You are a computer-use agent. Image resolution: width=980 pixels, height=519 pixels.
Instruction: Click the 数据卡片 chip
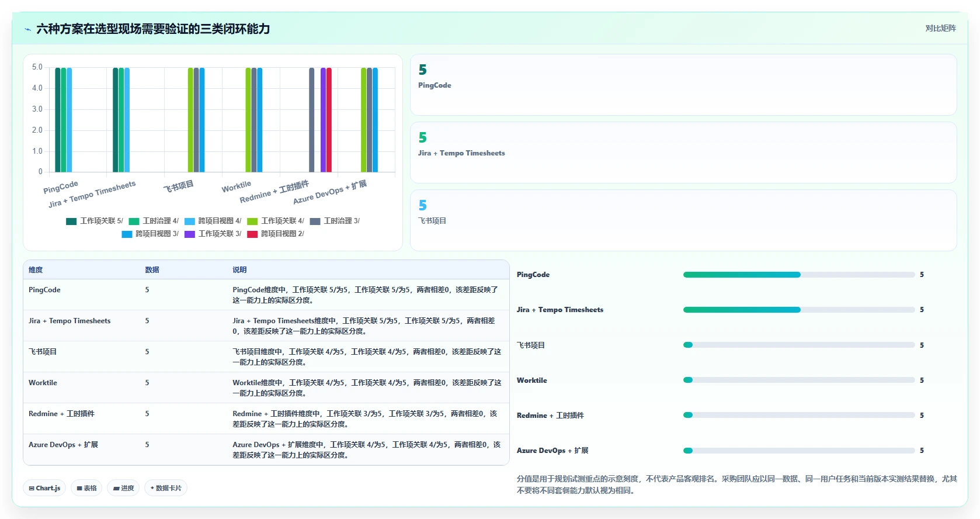pos(166,488)
